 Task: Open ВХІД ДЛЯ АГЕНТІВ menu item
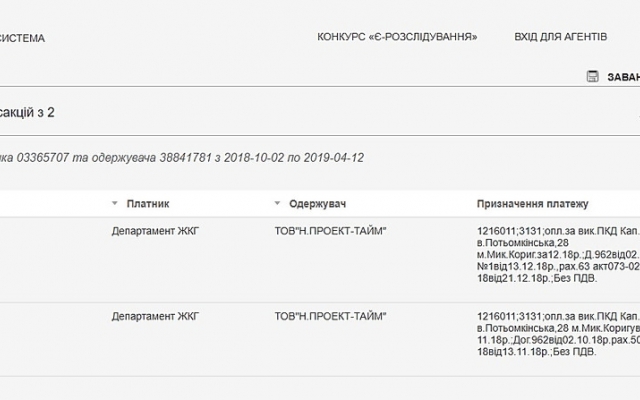(x=560, y=37)
